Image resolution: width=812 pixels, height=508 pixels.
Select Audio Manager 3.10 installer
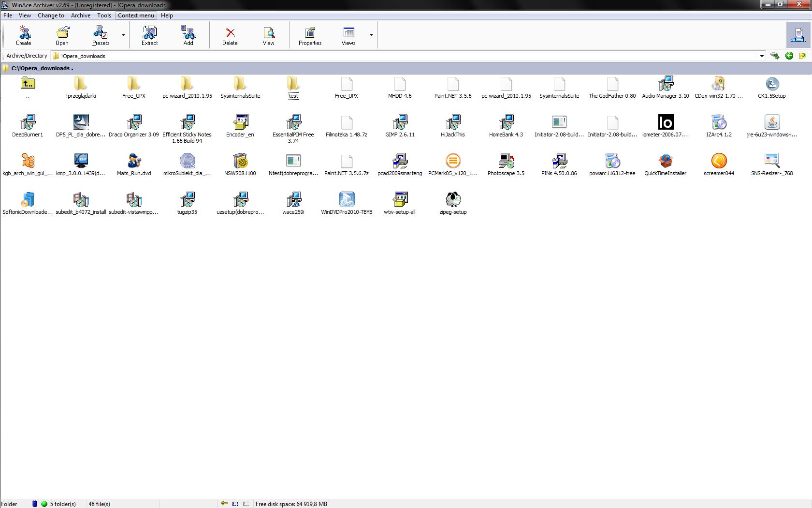666,87
